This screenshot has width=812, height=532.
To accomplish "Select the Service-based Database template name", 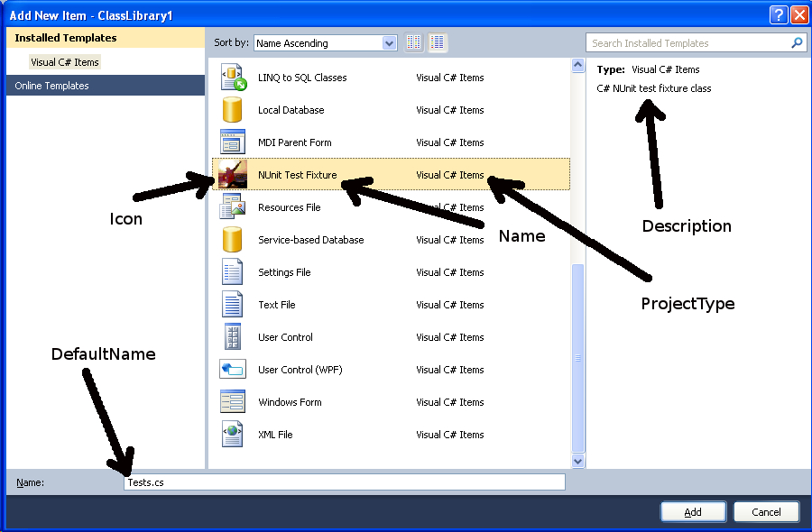I will (310, 240).
